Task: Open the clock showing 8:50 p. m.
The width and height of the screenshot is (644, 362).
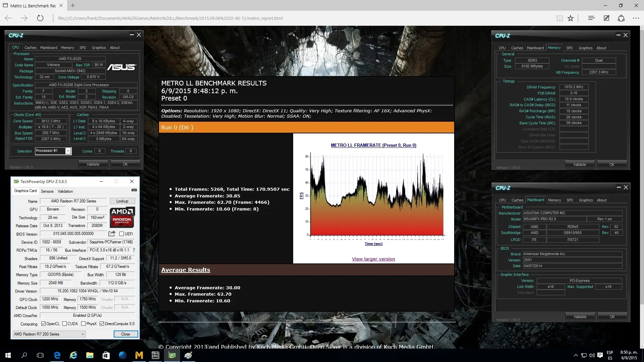Action: point(629,355)
